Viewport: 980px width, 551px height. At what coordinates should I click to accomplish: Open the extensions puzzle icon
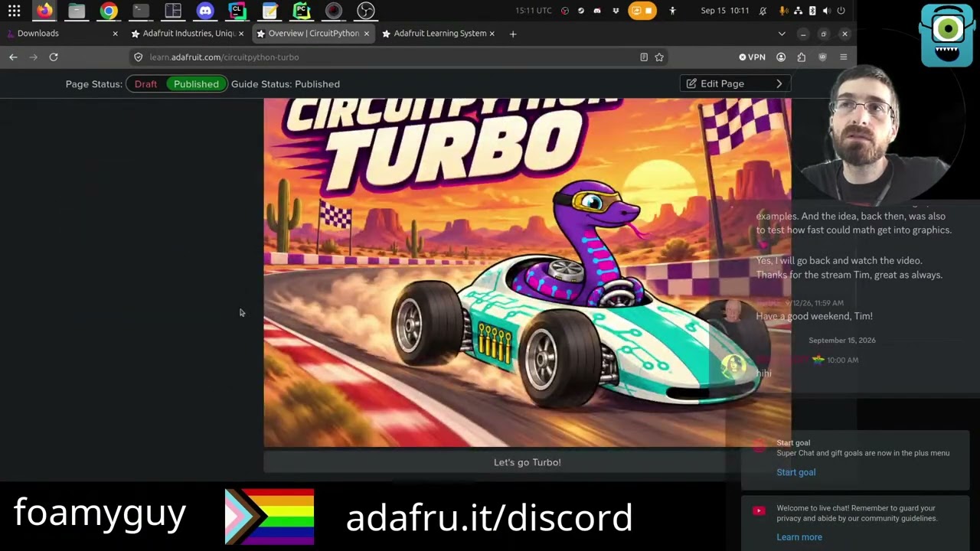click(x=802, y=57)
